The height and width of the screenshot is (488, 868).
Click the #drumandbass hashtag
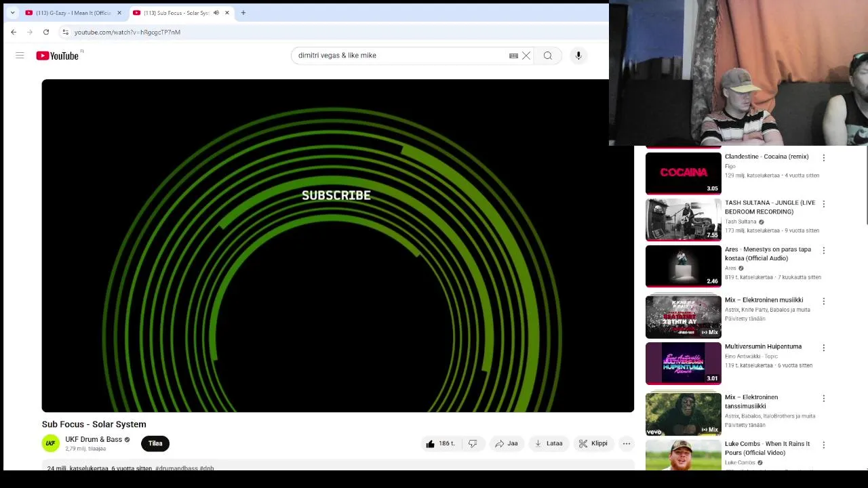[176, 468]
